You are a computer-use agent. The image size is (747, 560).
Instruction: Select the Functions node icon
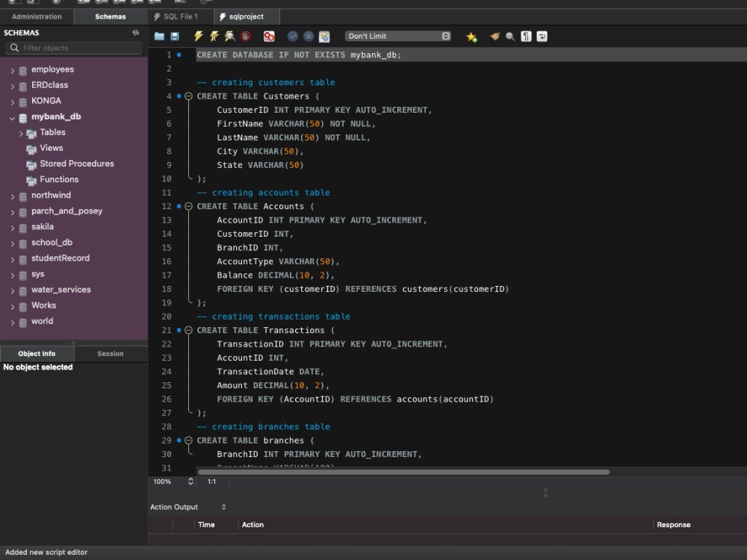click(31, 181)
